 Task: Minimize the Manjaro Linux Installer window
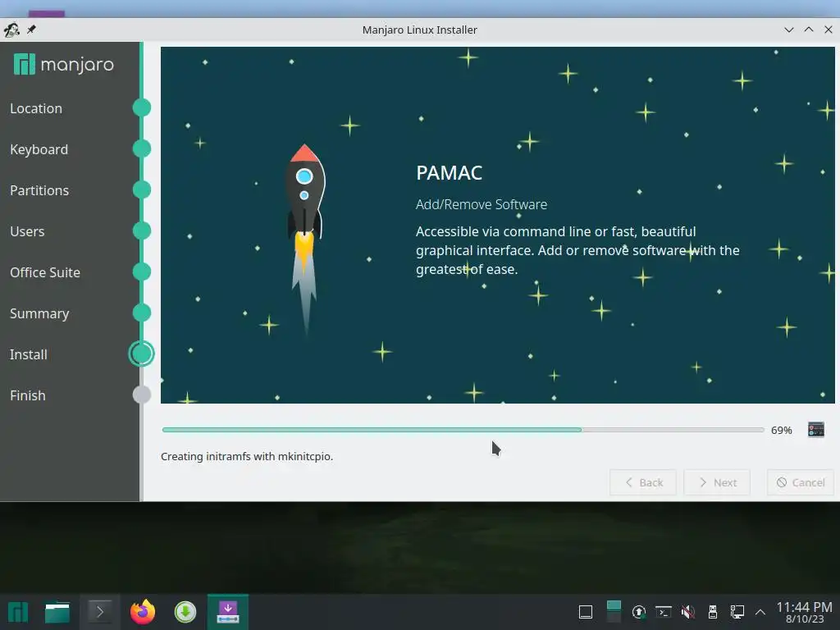[788, 30]
